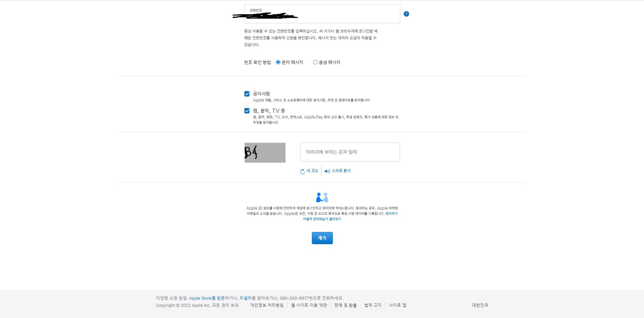
Task: Click the 리셀러 link
Action: (245, 298)
